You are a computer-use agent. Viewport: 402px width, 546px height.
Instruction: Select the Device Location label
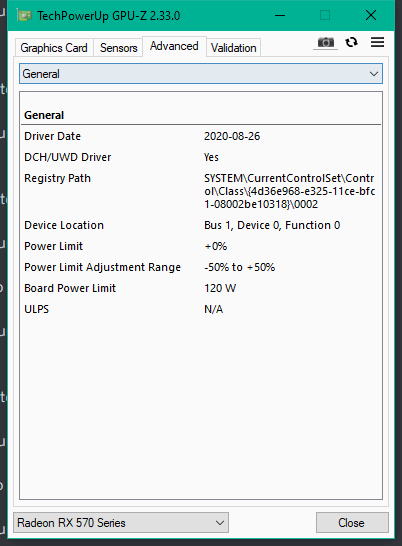pos(64,225)
